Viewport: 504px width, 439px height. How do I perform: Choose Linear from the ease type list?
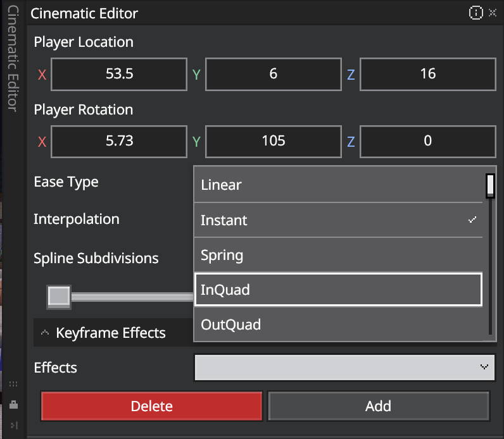[x=339, y=185]
